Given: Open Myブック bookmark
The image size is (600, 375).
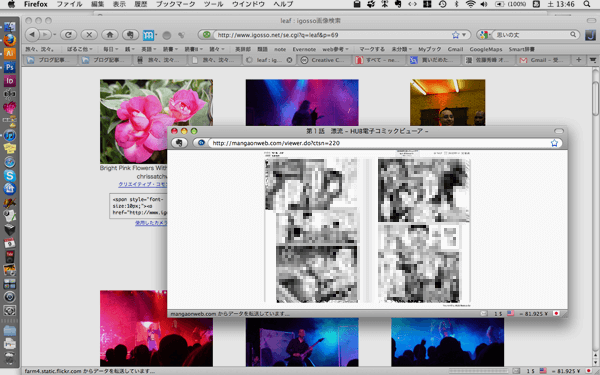Looking at the screenshot, I should point(429,49).
